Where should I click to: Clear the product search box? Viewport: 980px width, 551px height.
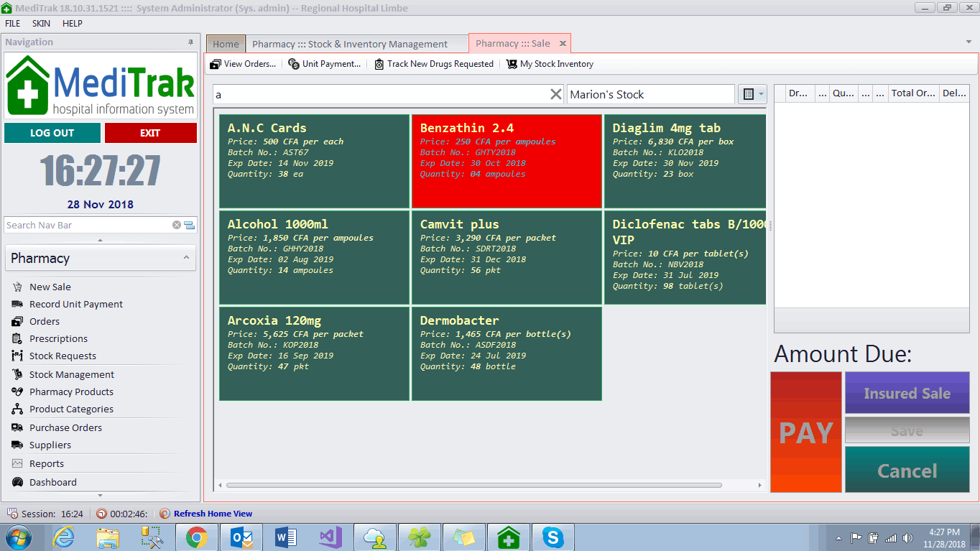coord(555,94)
